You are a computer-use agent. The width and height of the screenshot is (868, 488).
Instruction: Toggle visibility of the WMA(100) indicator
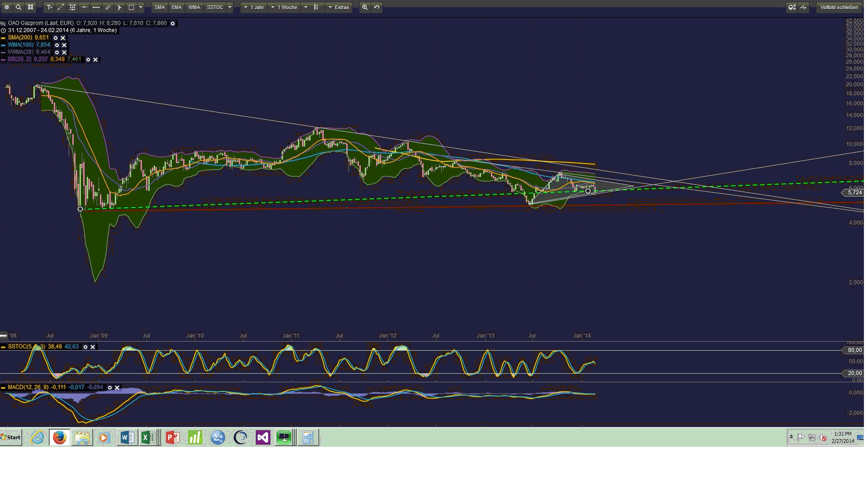pos(57,45)
